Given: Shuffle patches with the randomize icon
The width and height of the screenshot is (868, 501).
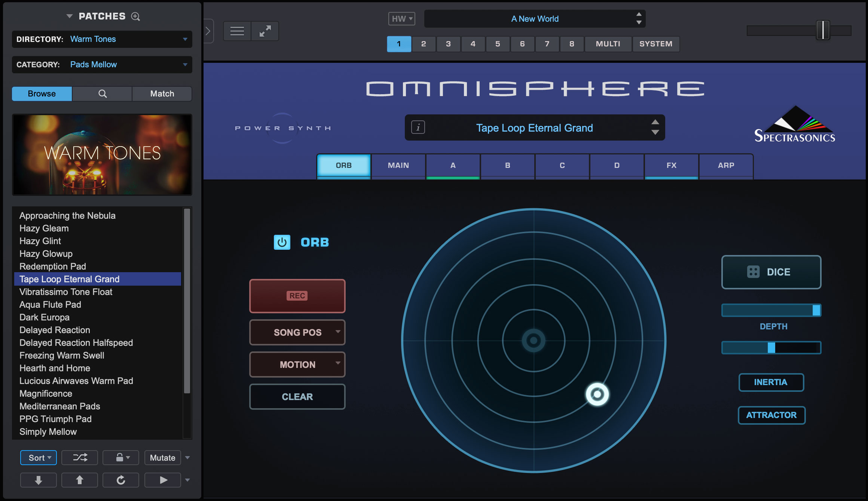Looking at the screenshot, I should [79, 457].
